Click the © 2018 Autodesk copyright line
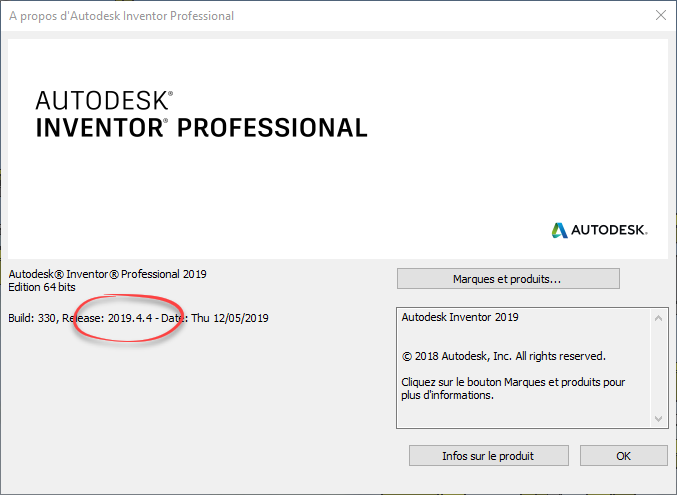Viewport: 677px width, 495px height. (x=503, y=356)
